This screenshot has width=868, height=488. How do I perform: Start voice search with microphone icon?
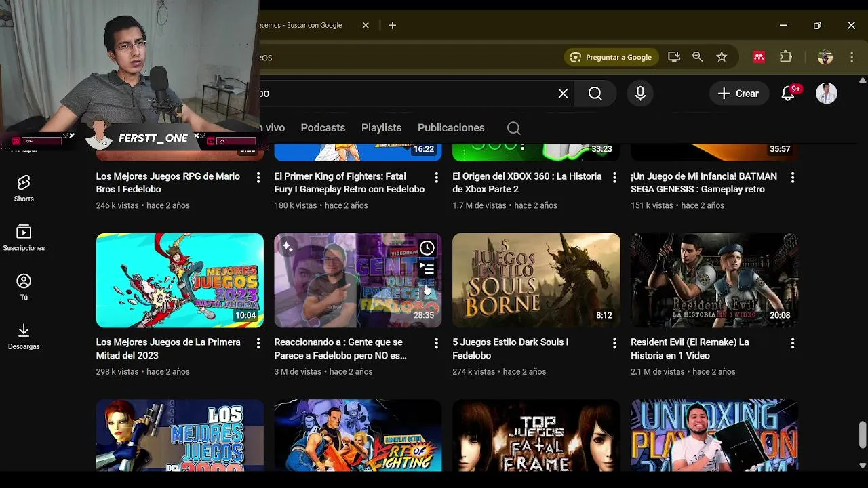click(x=640, y=94)
